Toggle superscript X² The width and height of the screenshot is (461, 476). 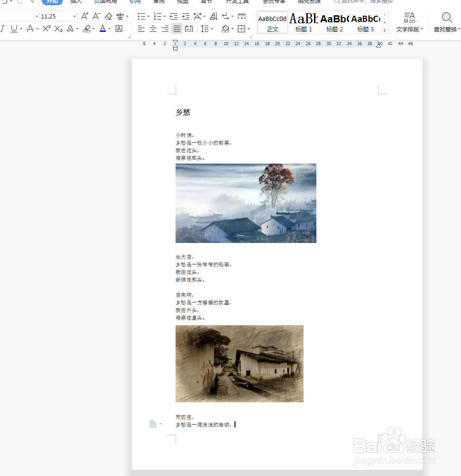pos(47,29)
